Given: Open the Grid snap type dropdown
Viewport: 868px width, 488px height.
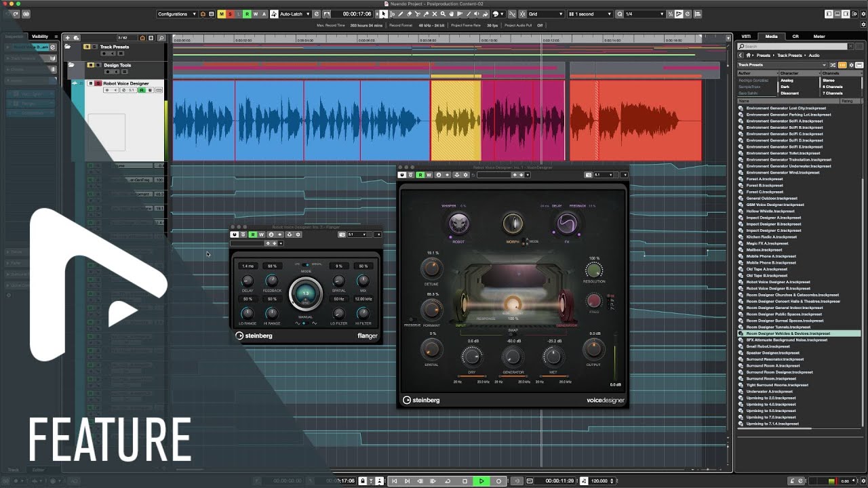Looking at the screenshot, I should (x=546, y=14).
